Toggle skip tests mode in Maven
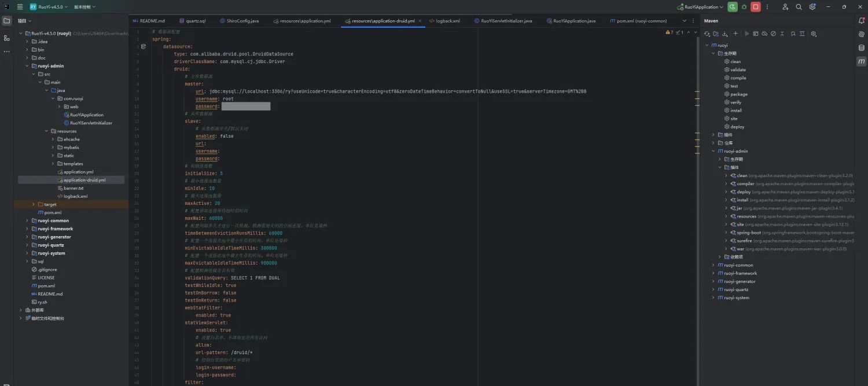The image size is (868, 386). pyautogui.click(x=773, y=34)
